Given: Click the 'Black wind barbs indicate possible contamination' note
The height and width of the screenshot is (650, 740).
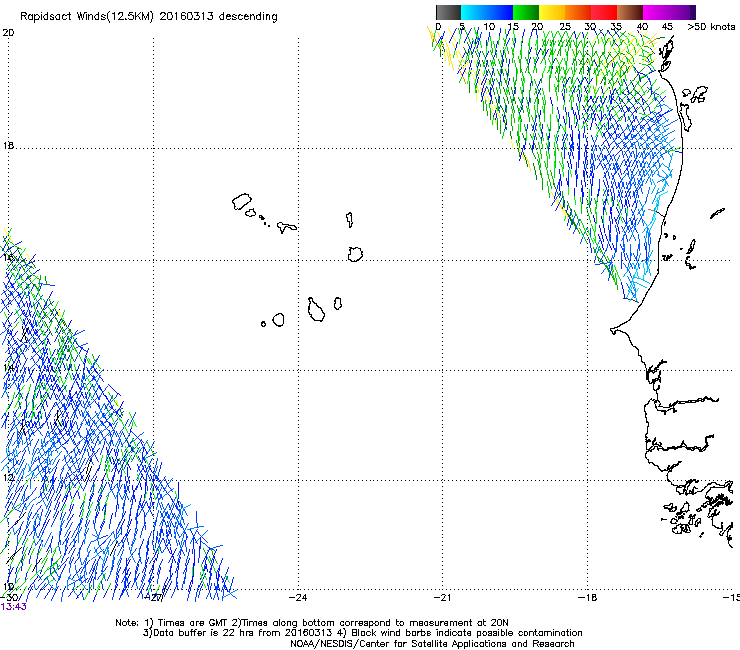Looking at the screenshot, I should coord(460,633).
